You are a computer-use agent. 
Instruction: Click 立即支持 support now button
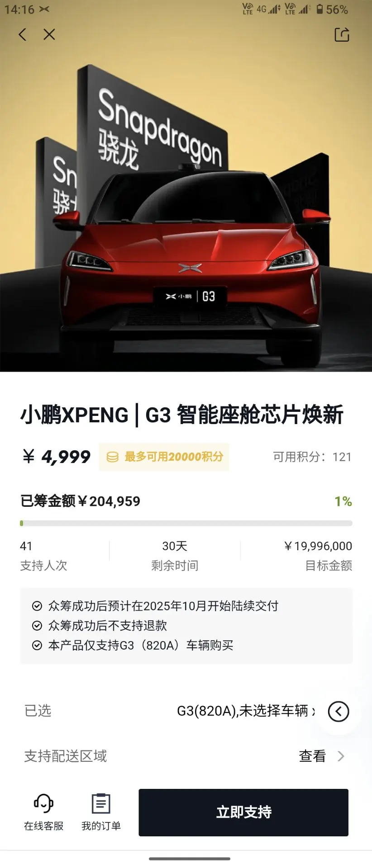(243, 812)
